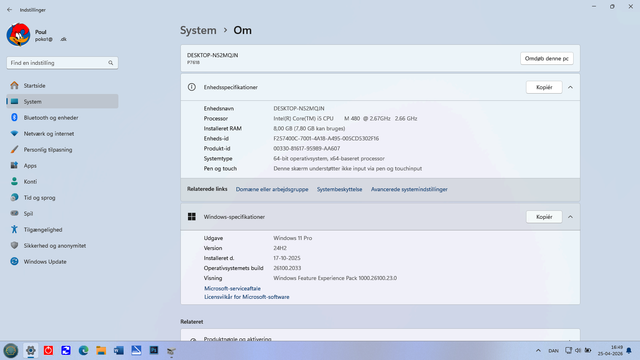
Task: Click the 'Windows 11 Pro' Udgave value
Action: tap(293, 238)
